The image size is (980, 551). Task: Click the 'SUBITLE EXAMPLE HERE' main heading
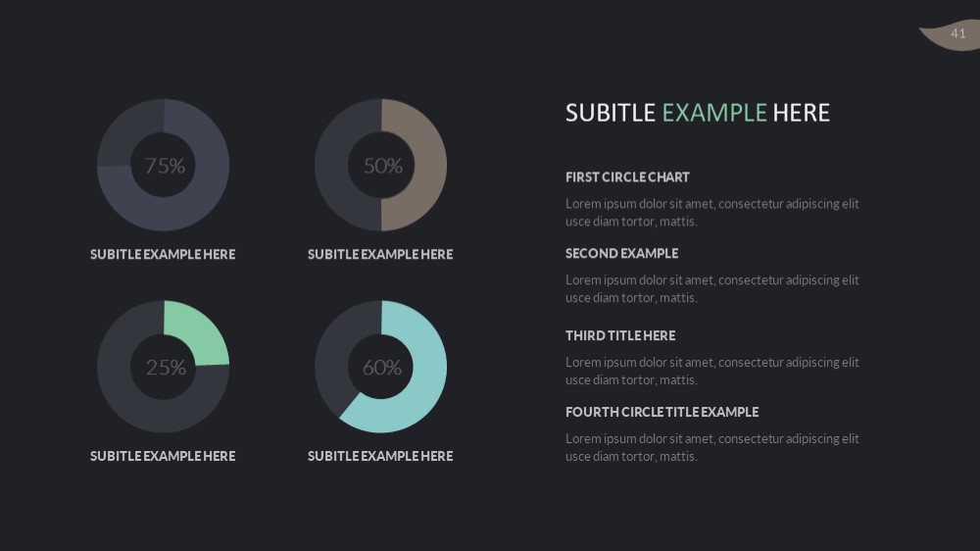click(x=698, y=113)
